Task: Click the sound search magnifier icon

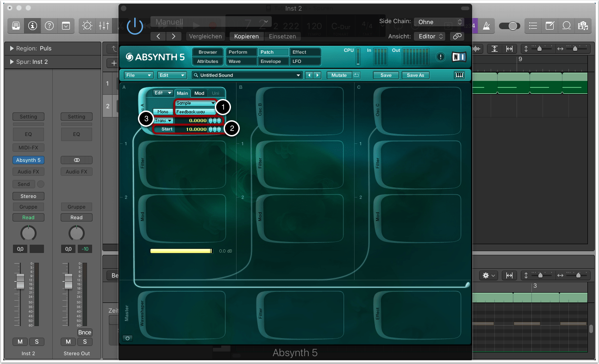Action: click(197, 75)
